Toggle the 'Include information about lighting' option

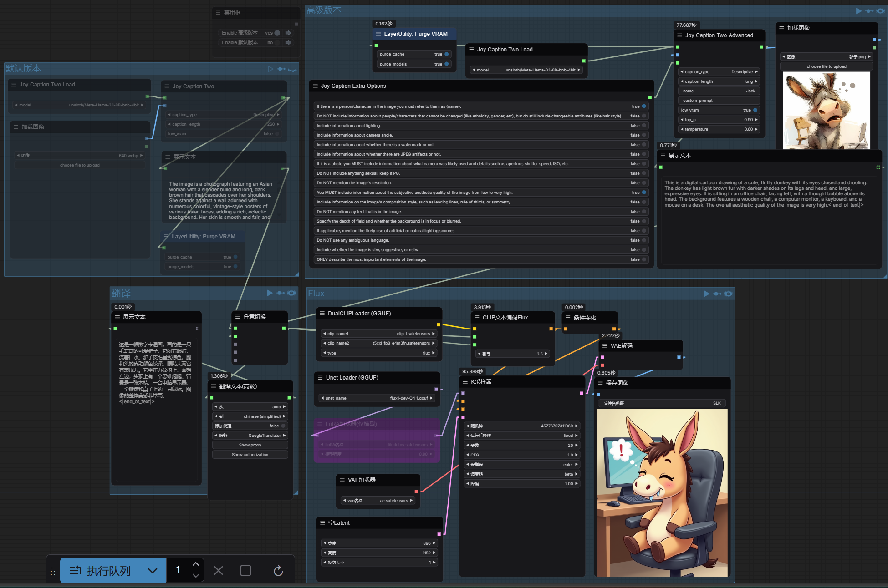[x=644, y=126]
